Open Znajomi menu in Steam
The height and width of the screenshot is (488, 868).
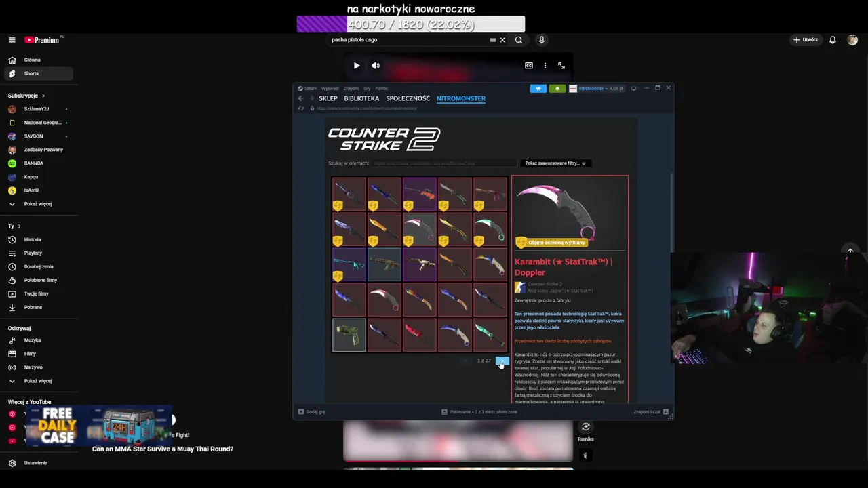351,88
